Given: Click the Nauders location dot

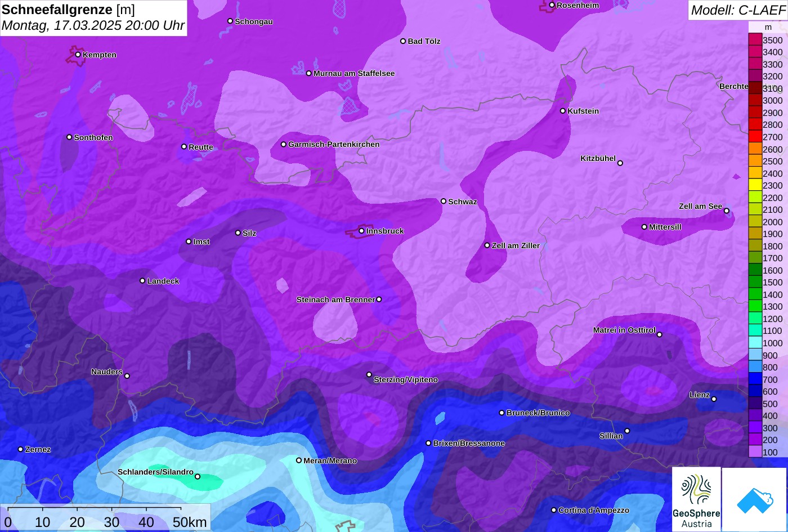Looking at the screenshot, I should [x=127, y=376].
